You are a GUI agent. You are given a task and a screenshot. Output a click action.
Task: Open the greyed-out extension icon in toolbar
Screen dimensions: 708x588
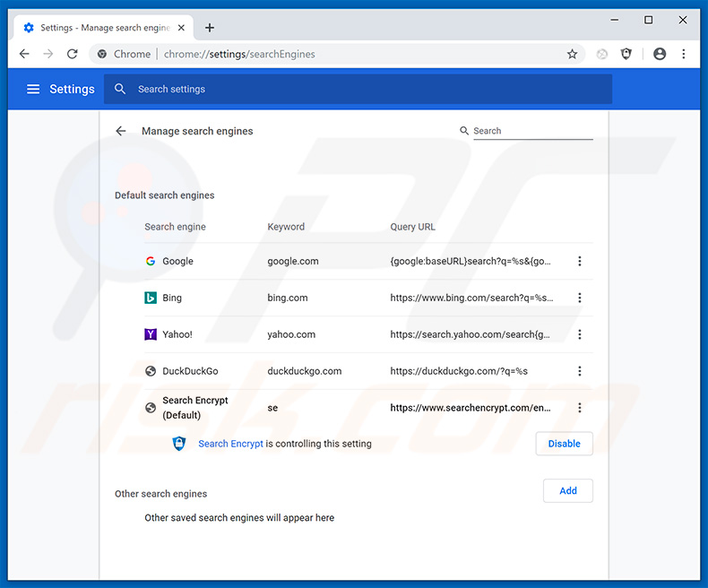[602, 54]
